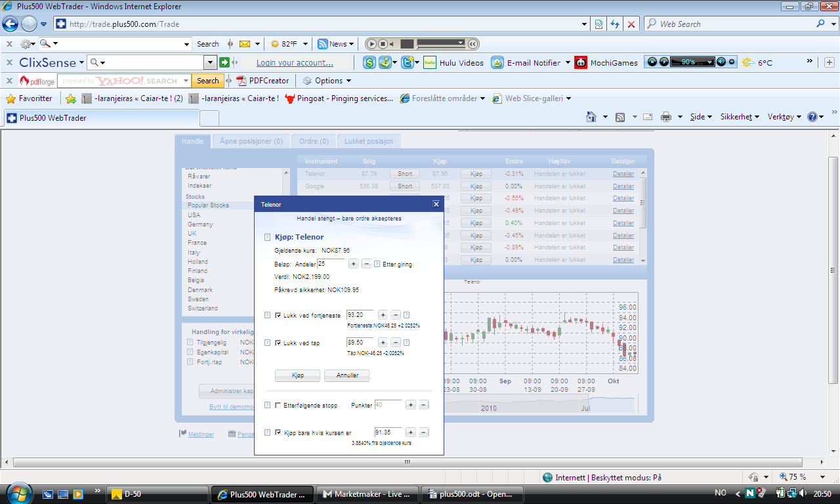Open Favoritter star button
Viewport: 840px width, 504px height.
pyautogui.click(x=29, y=98)
